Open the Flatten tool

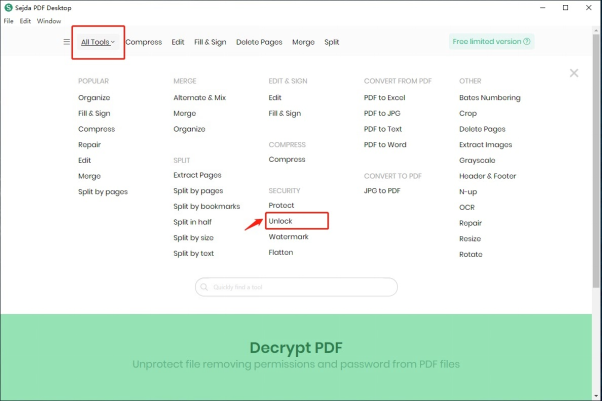coord(281,252)
